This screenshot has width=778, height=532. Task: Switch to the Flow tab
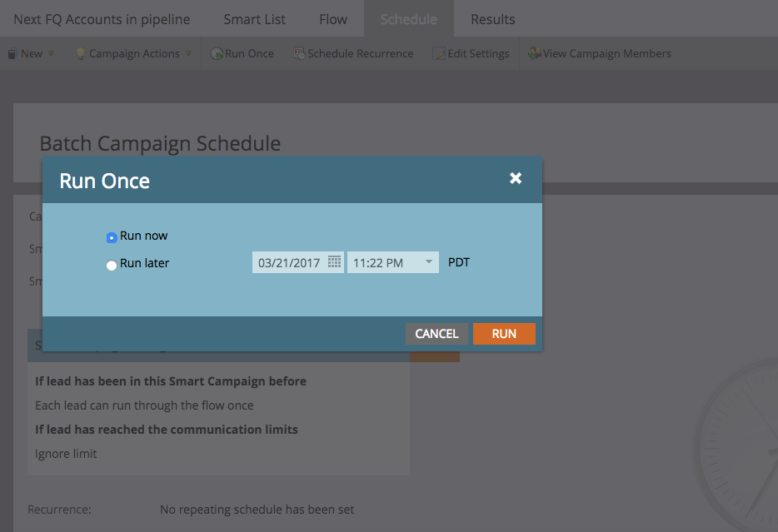333,19
